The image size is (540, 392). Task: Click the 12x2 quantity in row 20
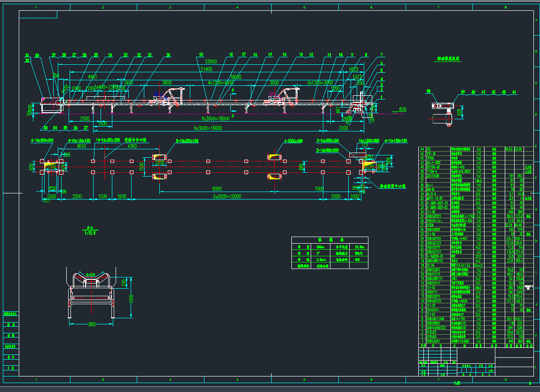[478, 257]
